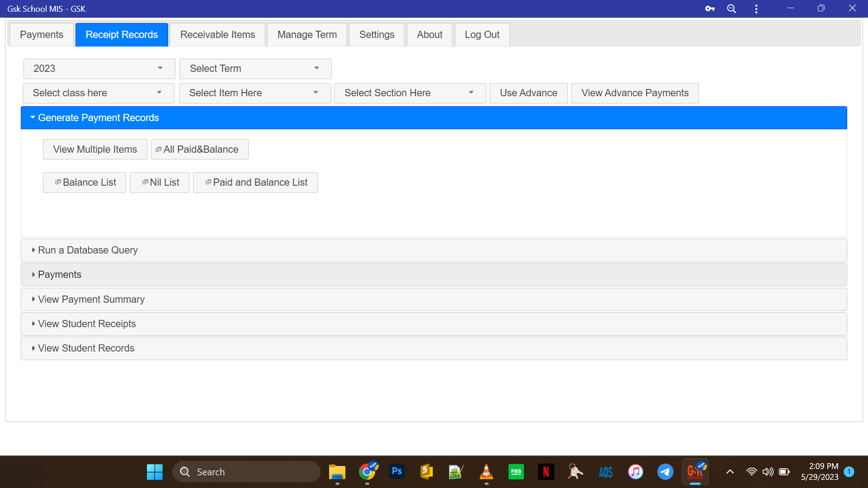Click the Balance List button
The width and height of the screenshot is (868, 488).
[x=85, y=183]
